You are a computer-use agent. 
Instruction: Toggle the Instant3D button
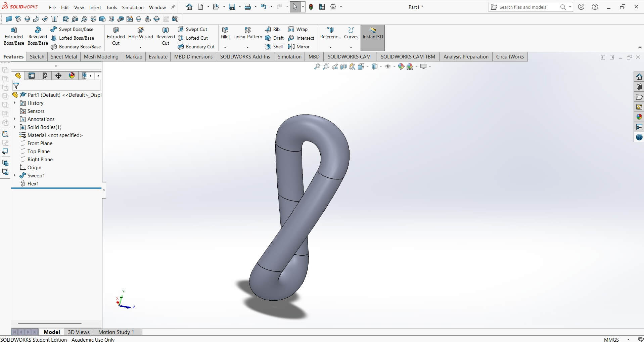tap(373, 38)
